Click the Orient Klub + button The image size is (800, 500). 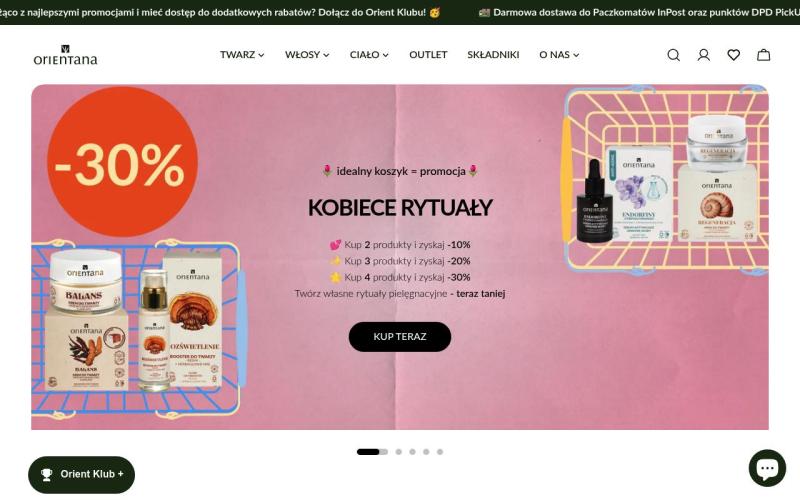pos(82,474)
